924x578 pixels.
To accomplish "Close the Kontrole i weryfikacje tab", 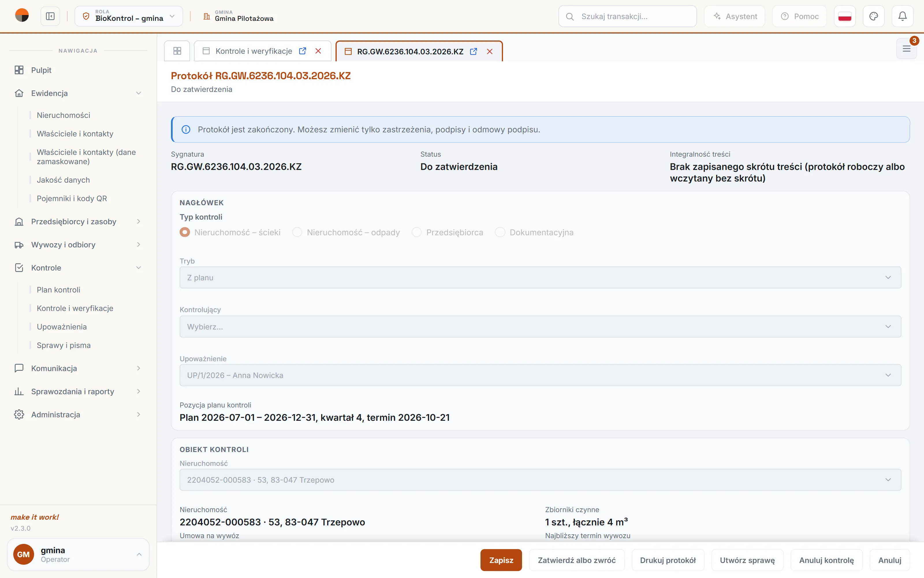I will [x=318, y=51].
